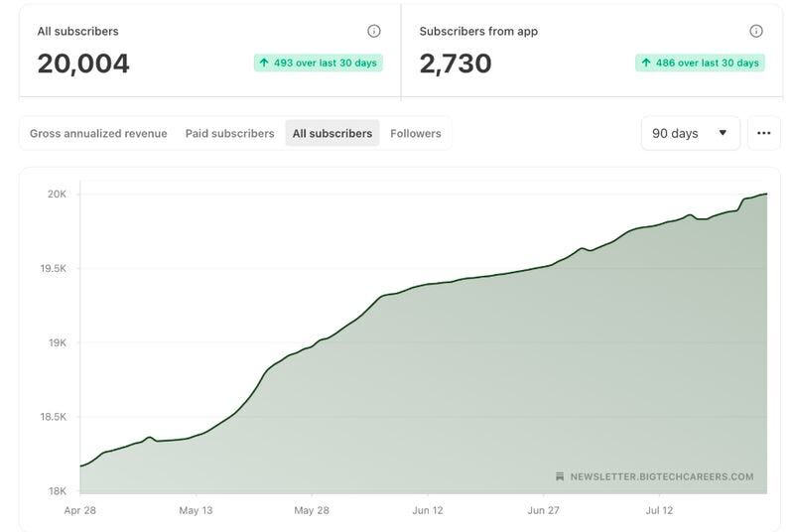Viewport: 794px width, 532px height.
Task: Click the 2,730 app subscriber count
Action: (456, 64)
